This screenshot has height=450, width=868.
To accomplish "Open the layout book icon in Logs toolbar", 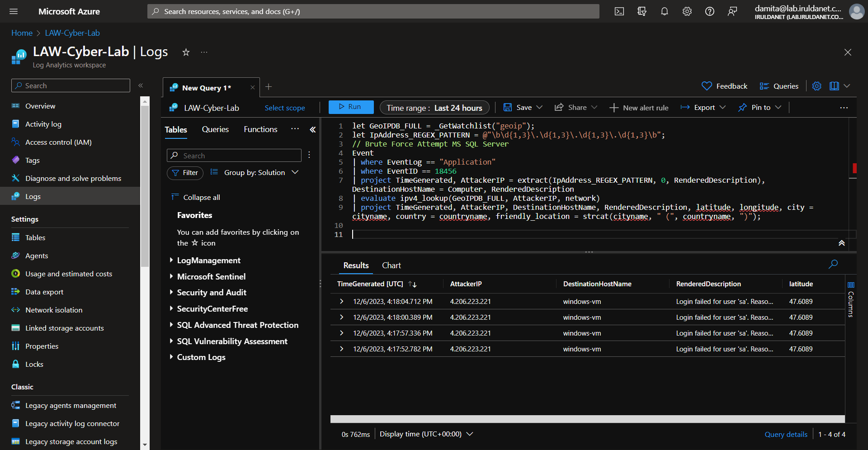I will pyautogui.click(x=835, y=86).
